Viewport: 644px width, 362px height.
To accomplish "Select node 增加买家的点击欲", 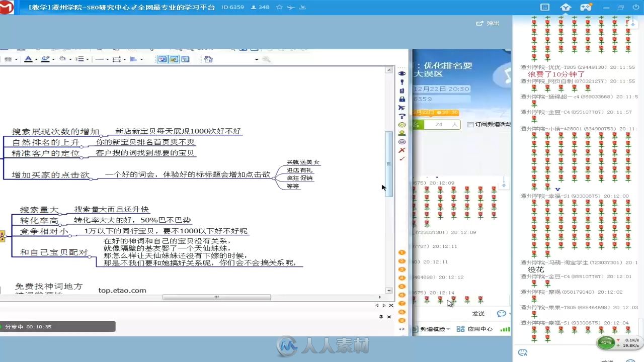I will pyautogui.click(x=50, y=175).
